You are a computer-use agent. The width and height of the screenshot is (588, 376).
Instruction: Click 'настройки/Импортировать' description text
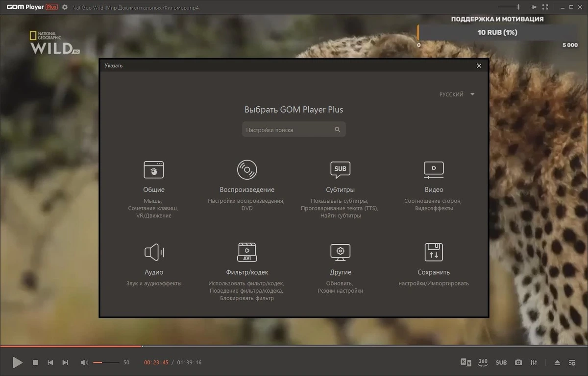click(x=434, y=283)
